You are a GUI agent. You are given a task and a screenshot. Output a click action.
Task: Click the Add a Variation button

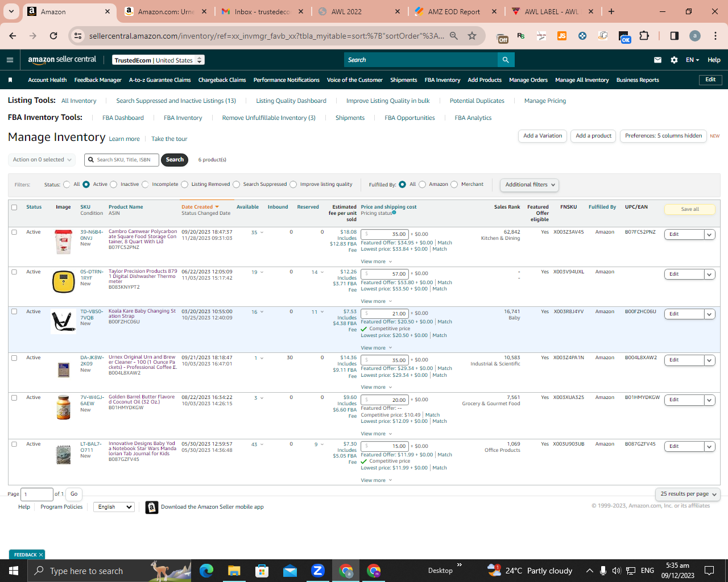(543, 136)
